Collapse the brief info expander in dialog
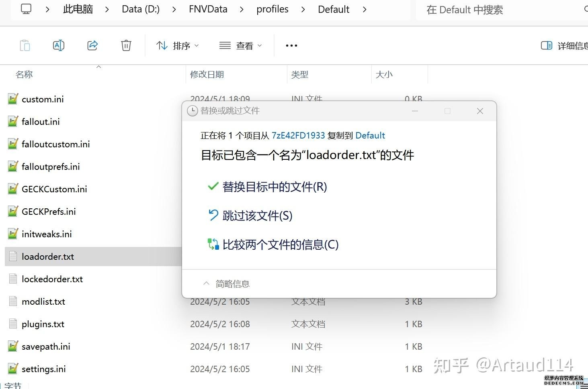Image resolution: width=588 pixels, height=389 pixels. pyautogui.click(x=227, y=284)
